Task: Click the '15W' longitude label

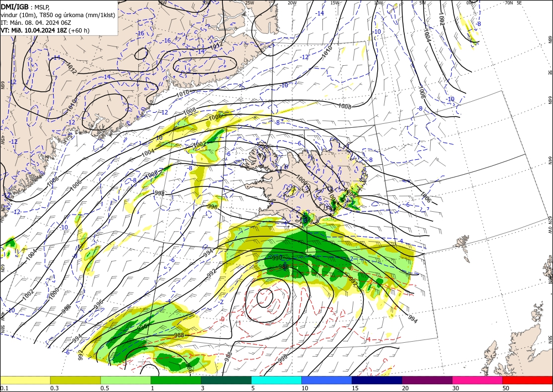Action: click(335, 2)
